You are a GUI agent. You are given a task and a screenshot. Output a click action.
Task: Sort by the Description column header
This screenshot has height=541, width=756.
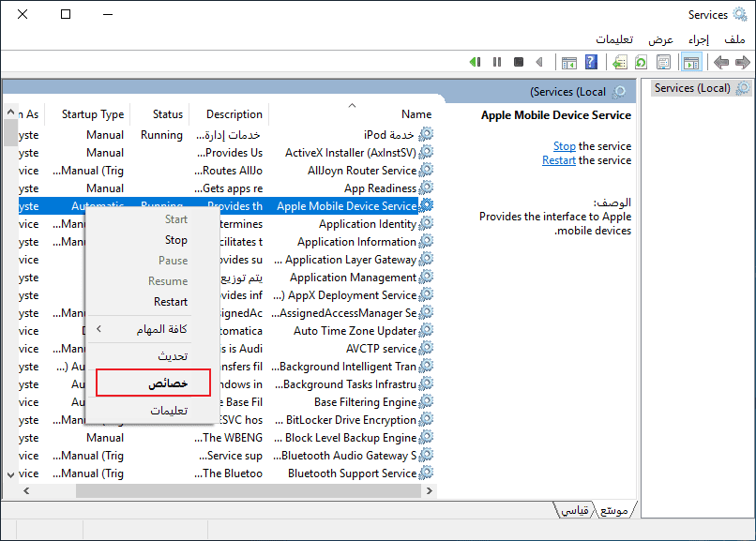[x=230, y=114]
